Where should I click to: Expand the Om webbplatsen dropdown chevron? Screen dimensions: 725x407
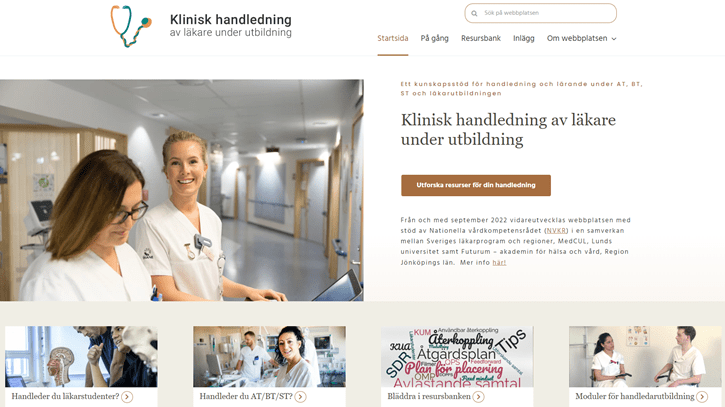click(614, 39)
